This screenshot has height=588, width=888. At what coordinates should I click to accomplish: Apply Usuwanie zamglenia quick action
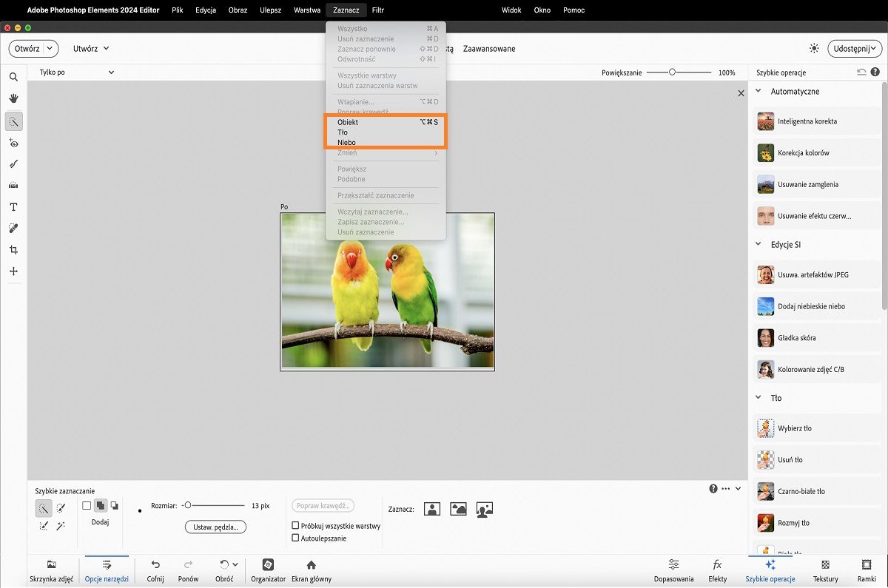coord(817,185)
